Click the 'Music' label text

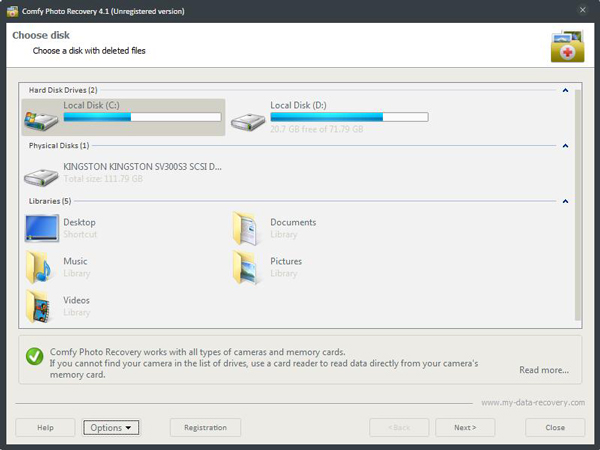pyautogui.click(x=75, y=261)
